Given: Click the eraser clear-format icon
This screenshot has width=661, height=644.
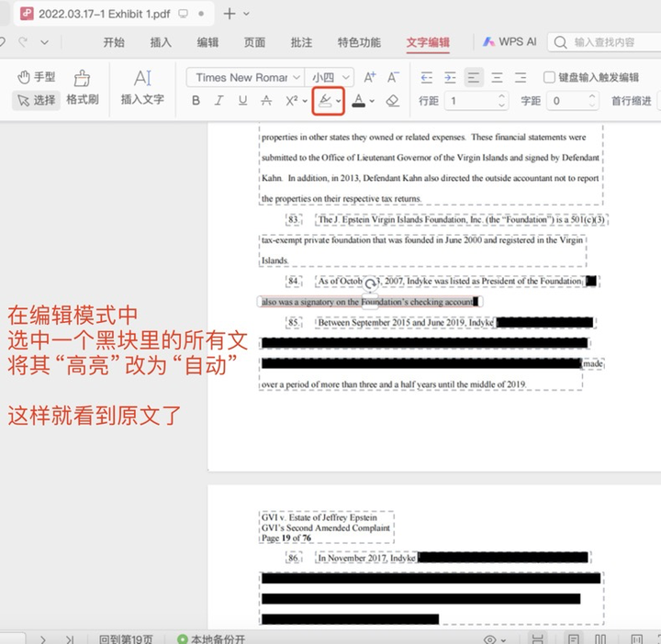Looking at the screenshot, I should 393,101.
